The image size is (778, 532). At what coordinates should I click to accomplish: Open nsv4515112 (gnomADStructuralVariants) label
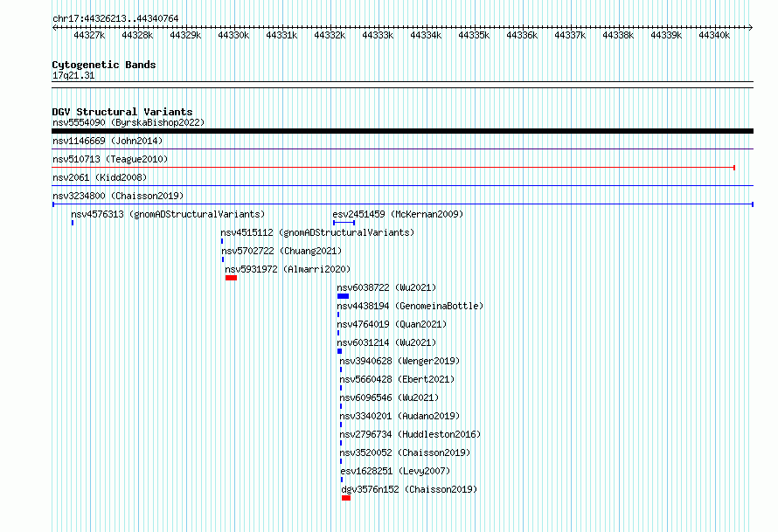click(317, 232)
